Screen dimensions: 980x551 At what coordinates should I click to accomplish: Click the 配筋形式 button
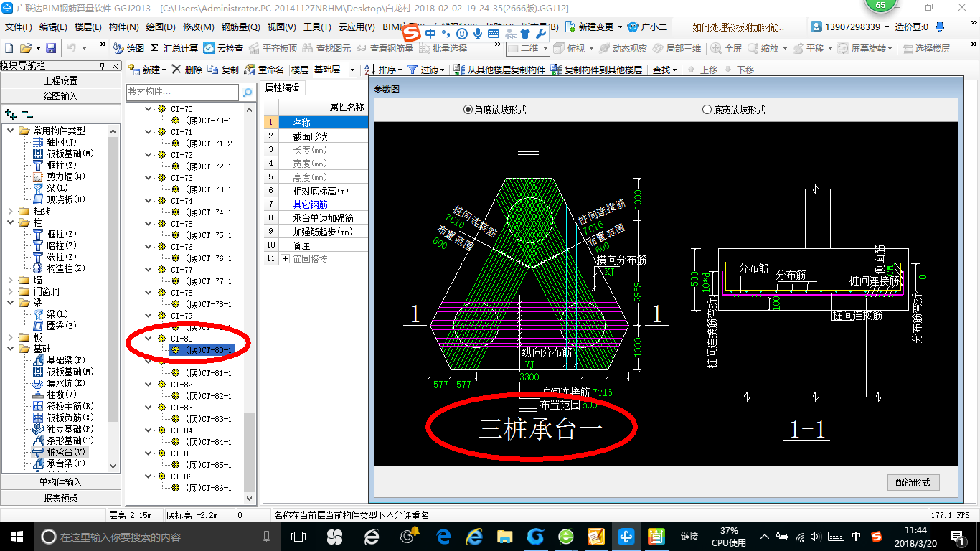[913, 482]
